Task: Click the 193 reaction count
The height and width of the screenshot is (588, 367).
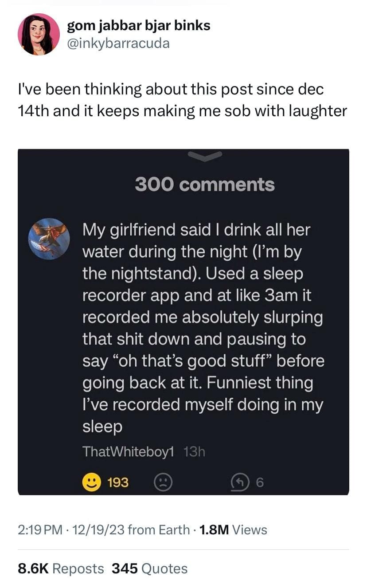Action: 118,482
